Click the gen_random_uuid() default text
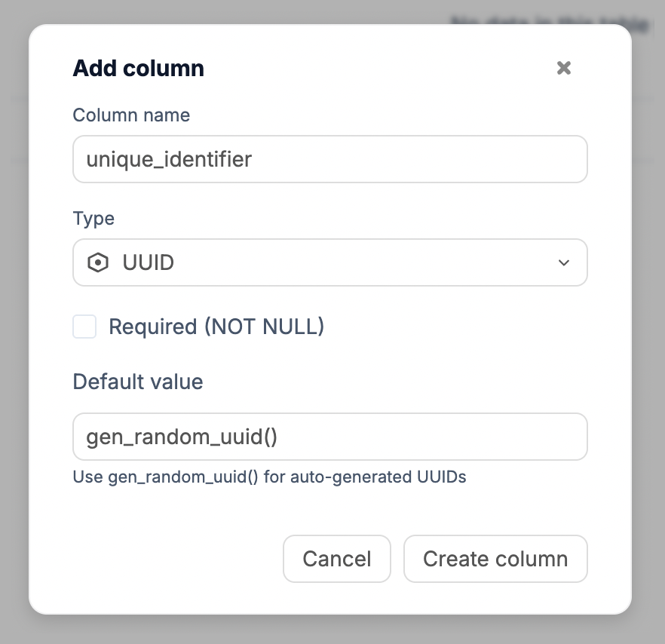This screenshot has height=644, width=665. pyautogui.click(x=182, y=437)
